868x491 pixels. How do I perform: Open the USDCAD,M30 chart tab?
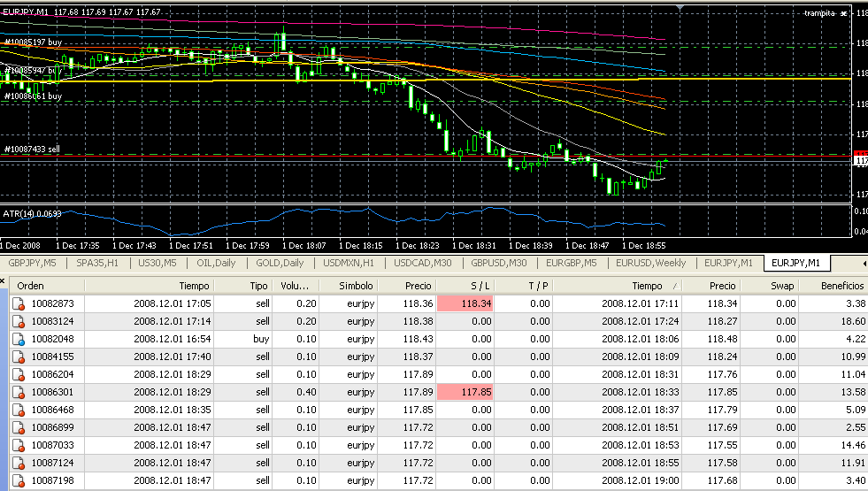click(424, 263)
